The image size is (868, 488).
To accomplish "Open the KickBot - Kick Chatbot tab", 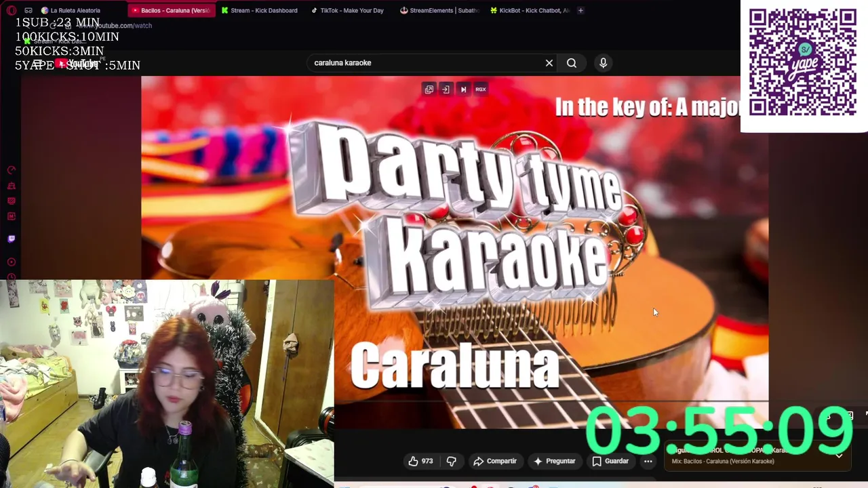I will tap(529, 10).
